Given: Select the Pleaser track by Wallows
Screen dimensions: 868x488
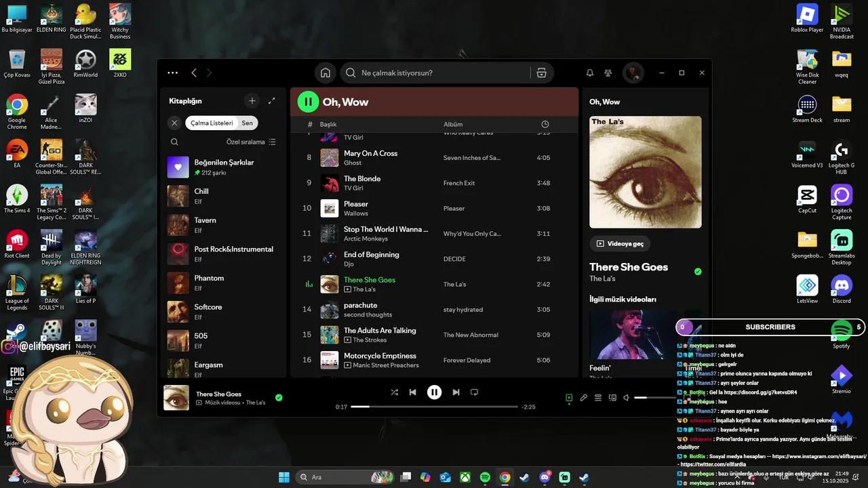Looking at the screenshot, I should click(x=434, y=208).
